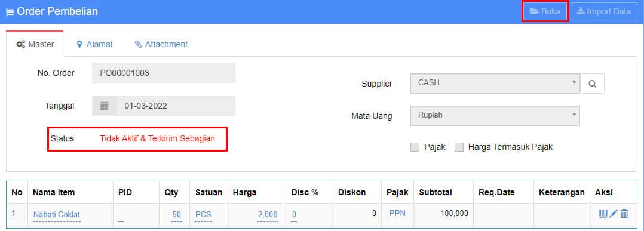Click the barcode icon in Nabati Coklat row
Viewport: 644px width, 231px height.
point(603,213)
